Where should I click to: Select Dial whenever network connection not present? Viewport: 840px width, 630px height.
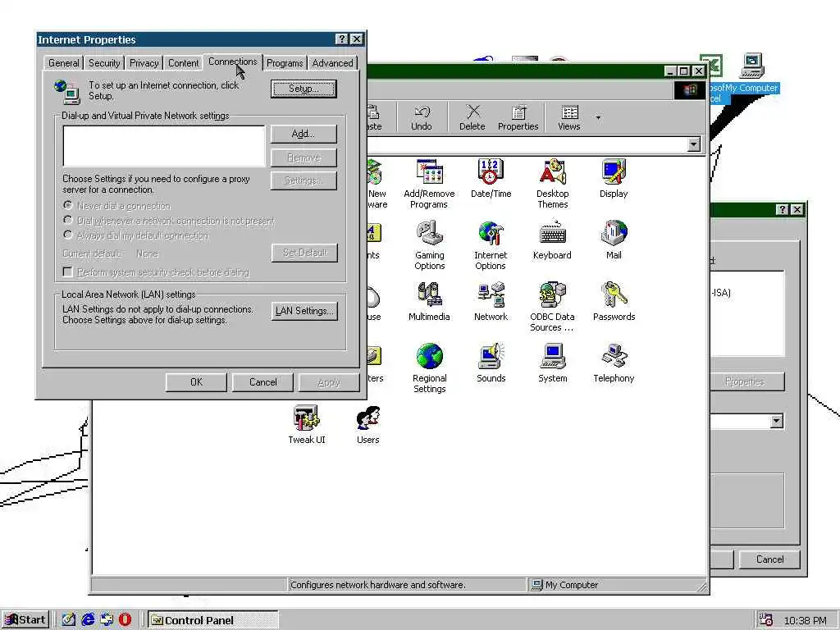68,220
